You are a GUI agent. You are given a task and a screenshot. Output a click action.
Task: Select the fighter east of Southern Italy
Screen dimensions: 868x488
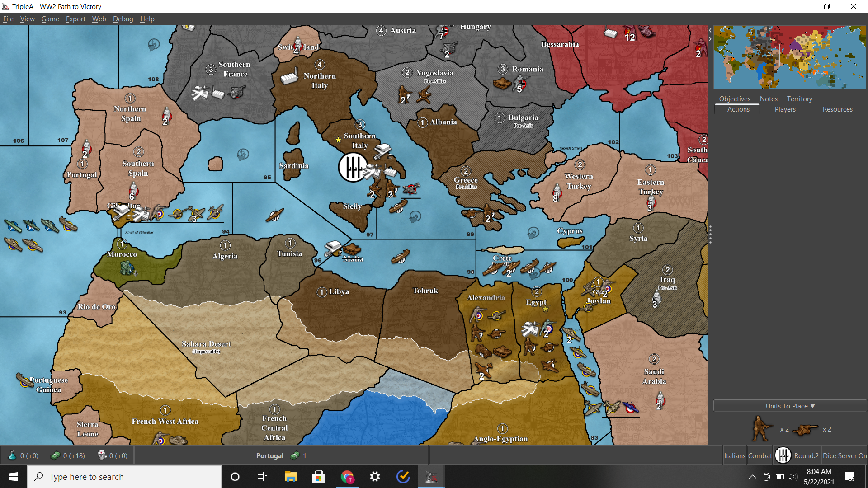pyautogui.click(x=411, y=188)
